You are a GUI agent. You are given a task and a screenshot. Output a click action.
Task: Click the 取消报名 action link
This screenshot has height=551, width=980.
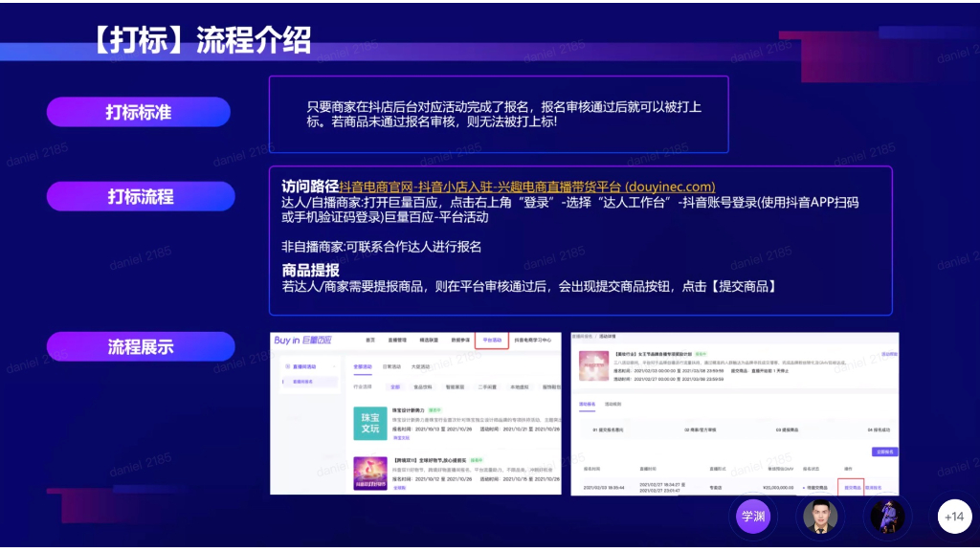point(873,488)
